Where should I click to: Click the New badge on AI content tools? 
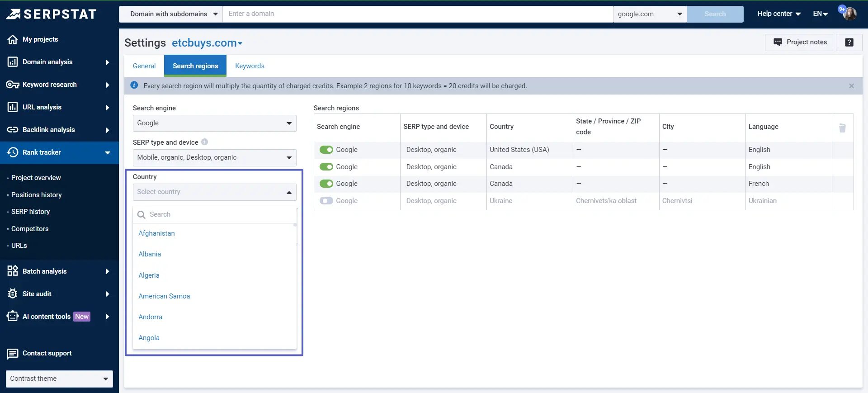pos(82,317)
